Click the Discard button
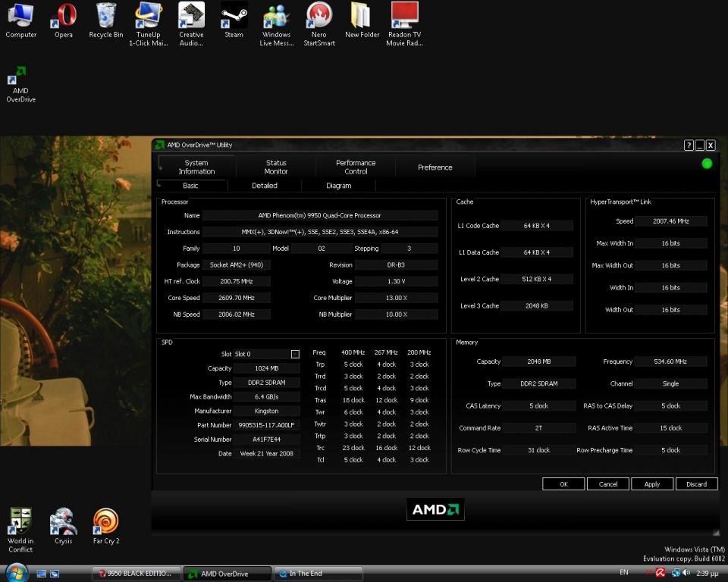This screenshot has width=728, height=582. (696, 484)
